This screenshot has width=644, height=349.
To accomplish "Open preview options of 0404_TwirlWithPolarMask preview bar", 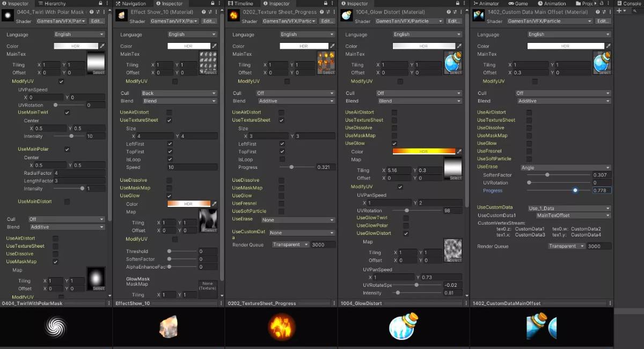I will tap(109, 303).
